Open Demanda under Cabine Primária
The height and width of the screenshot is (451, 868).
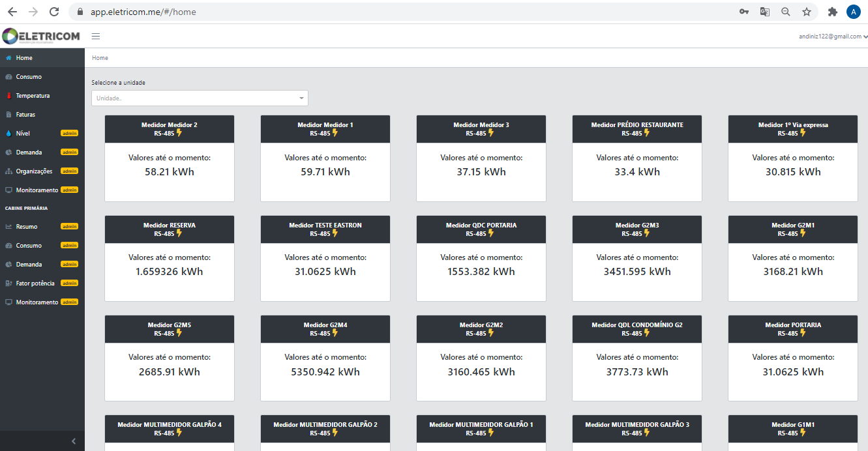(42, 265)
